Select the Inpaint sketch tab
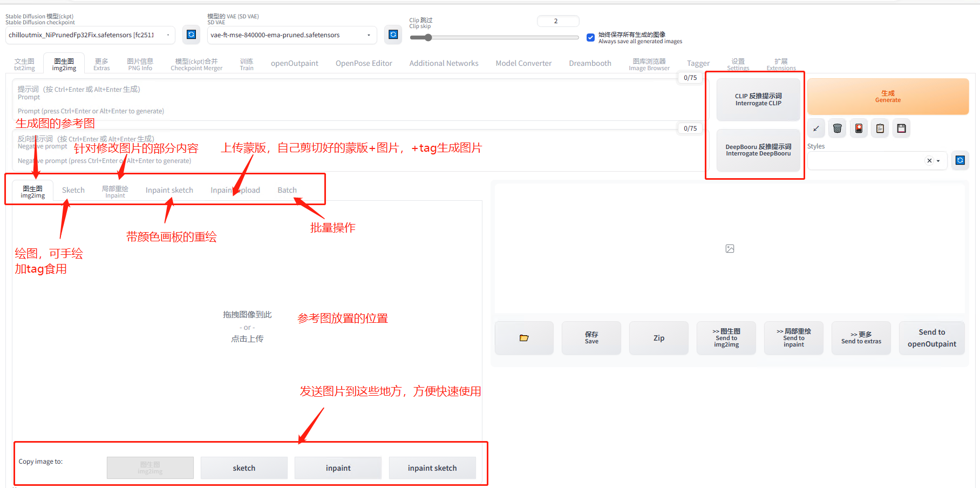Image resolution: width=980 pixels, height=488 pixels. [169, 190]
